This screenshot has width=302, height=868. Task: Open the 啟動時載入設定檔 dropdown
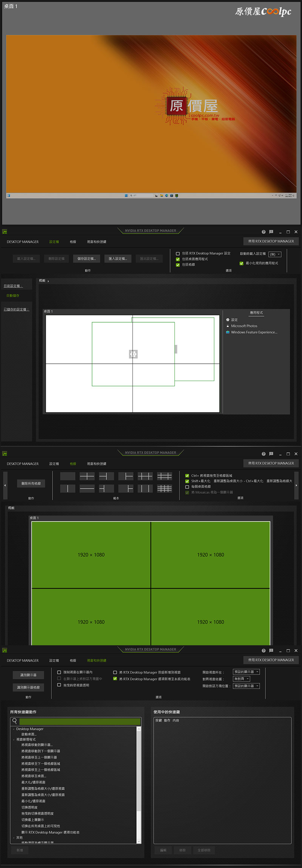pos(275,254)
